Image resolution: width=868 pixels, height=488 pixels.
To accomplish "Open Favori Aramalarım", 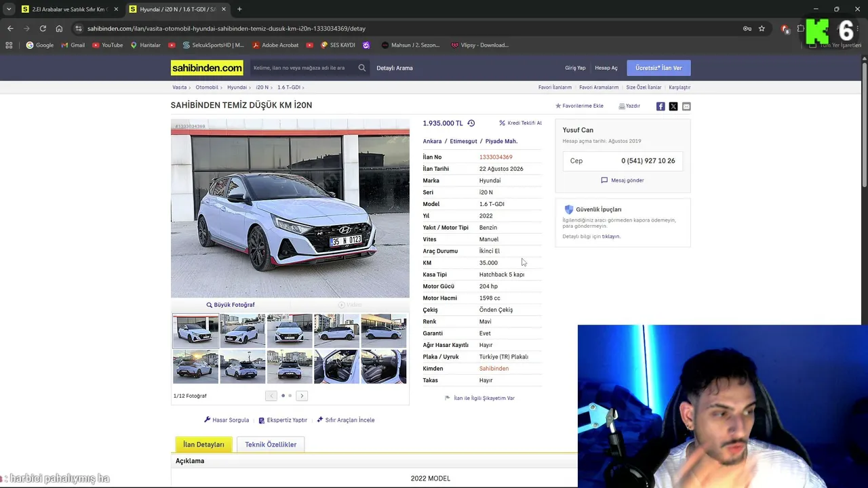I will (x=599, y=87).
